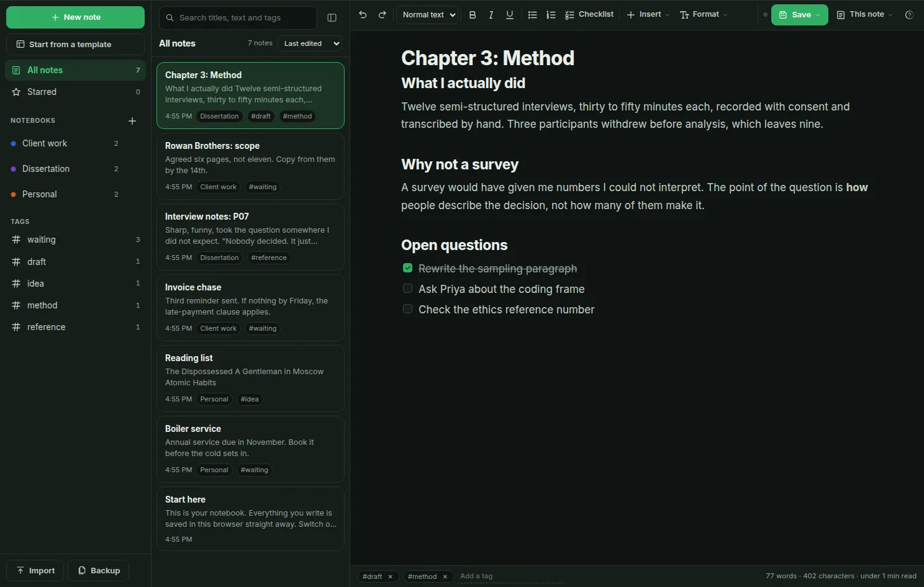The image size is (924, 587).
Task: Remove the #method tag from the note
Action: 445,576
